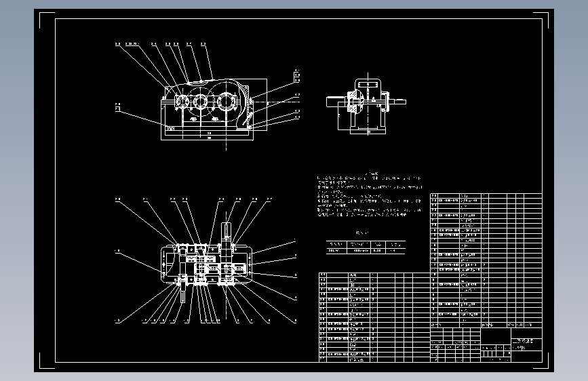Click the tall parts list on the right

486,260
